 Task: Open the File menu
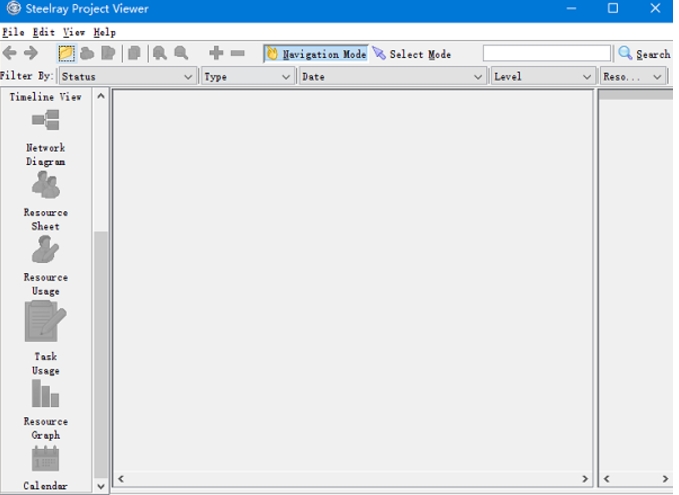13,32
